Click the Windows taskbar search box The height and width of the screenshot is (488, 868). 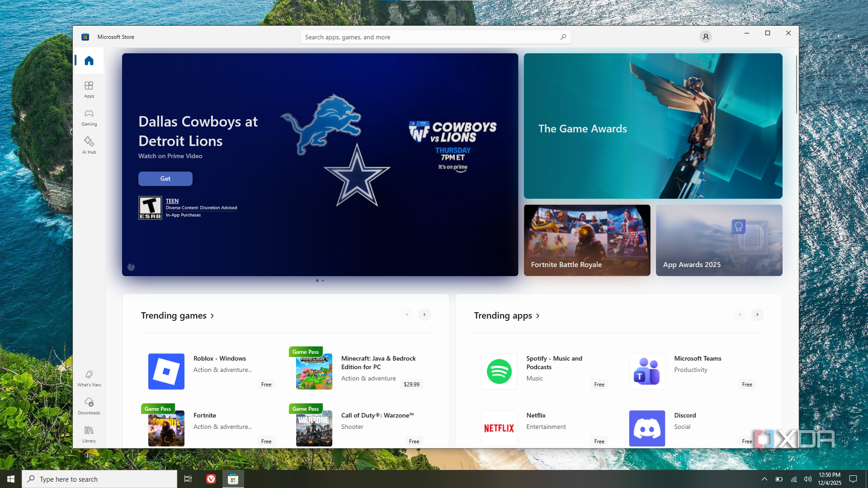point(99,479)
